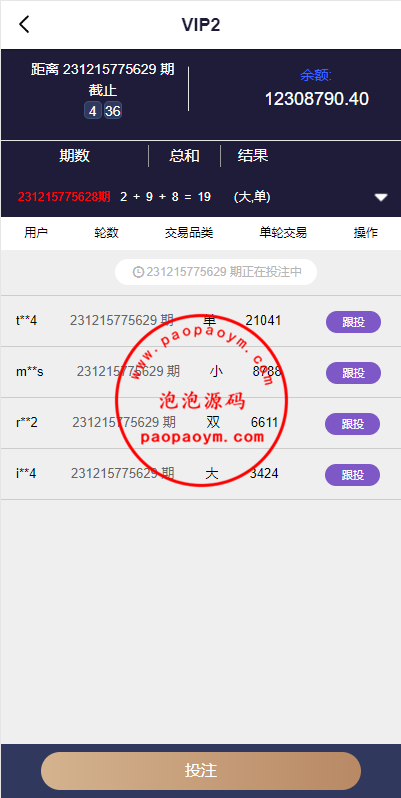This screenshot has width=401, height=798.
Task: Click the 231215775629 期正在投注中 status pill
Action: pyautogui.click(x=216, y=272)
